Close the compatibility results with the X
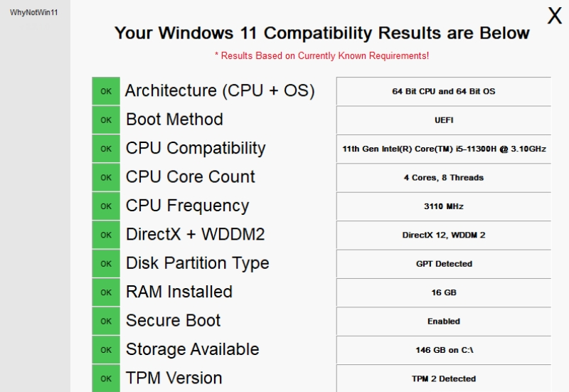 [554, 16]
